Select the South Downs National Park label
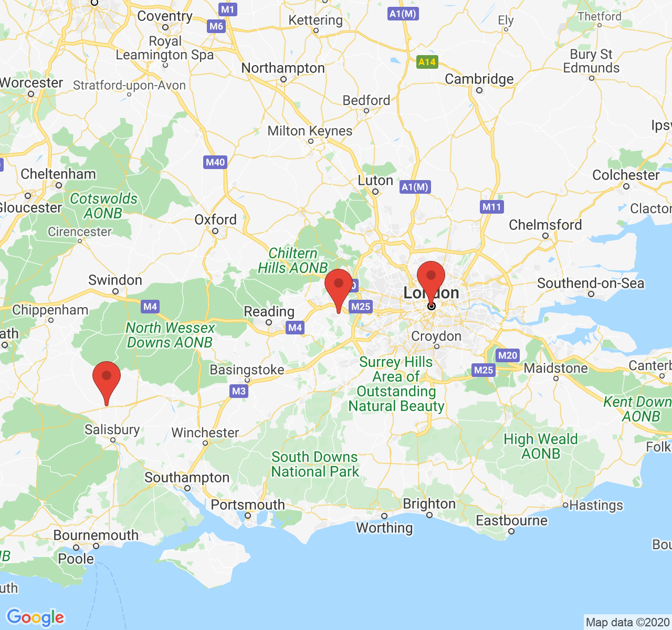 click(315, 465)
